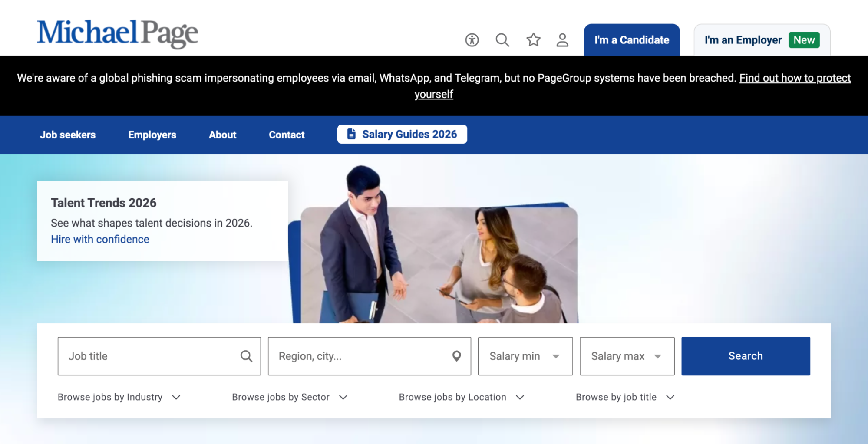Click the Region, city input field
The height and width of the screenshot is (444, 868).
point(369,356)
